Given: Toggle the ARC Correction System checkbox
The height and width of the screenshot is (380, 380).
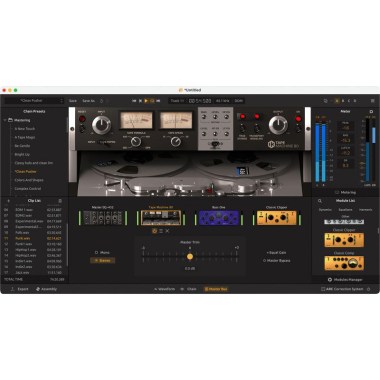Looking at the screenshot, I should [x=323, y=289].
